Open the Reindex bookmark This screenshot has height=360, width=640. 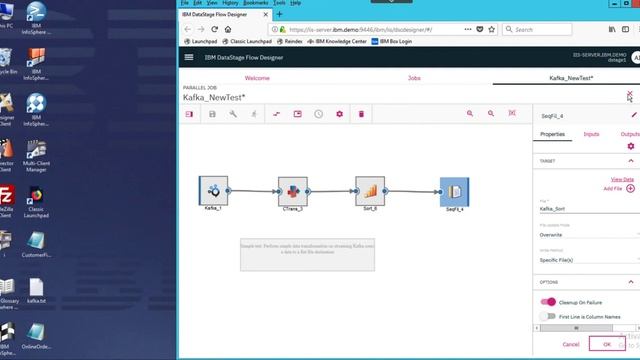tap(289, 41)
